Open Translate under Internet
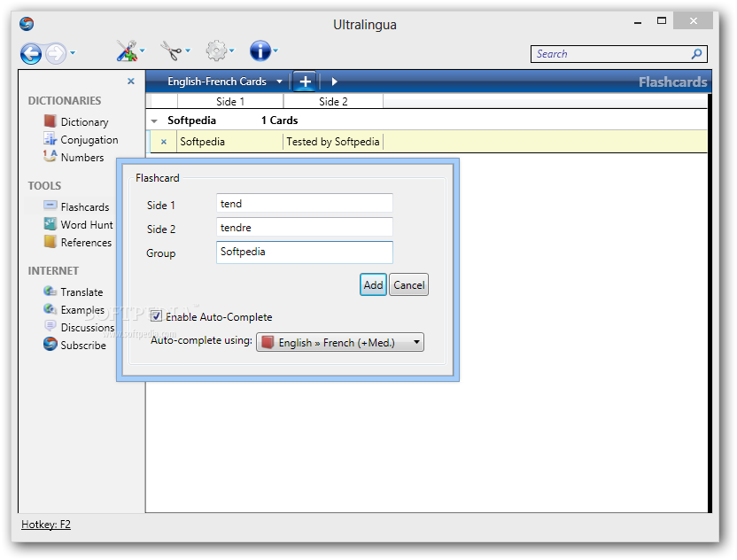737x560 pixels. [74, 292]
